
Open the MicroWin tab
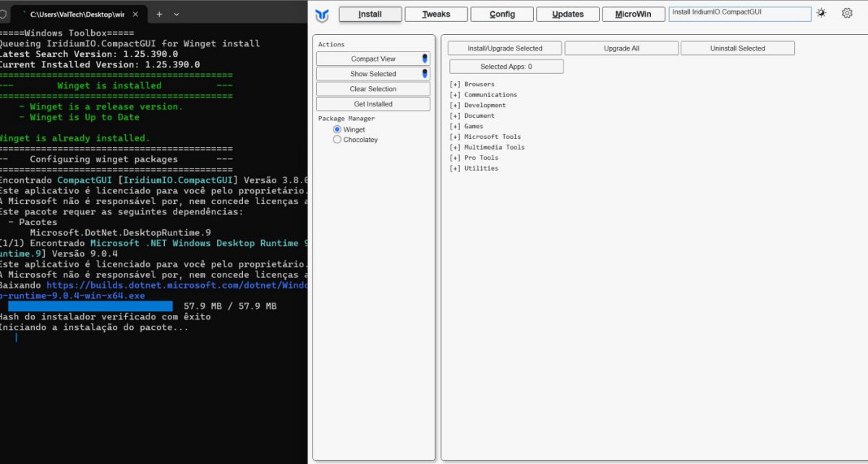click(634, 14)
